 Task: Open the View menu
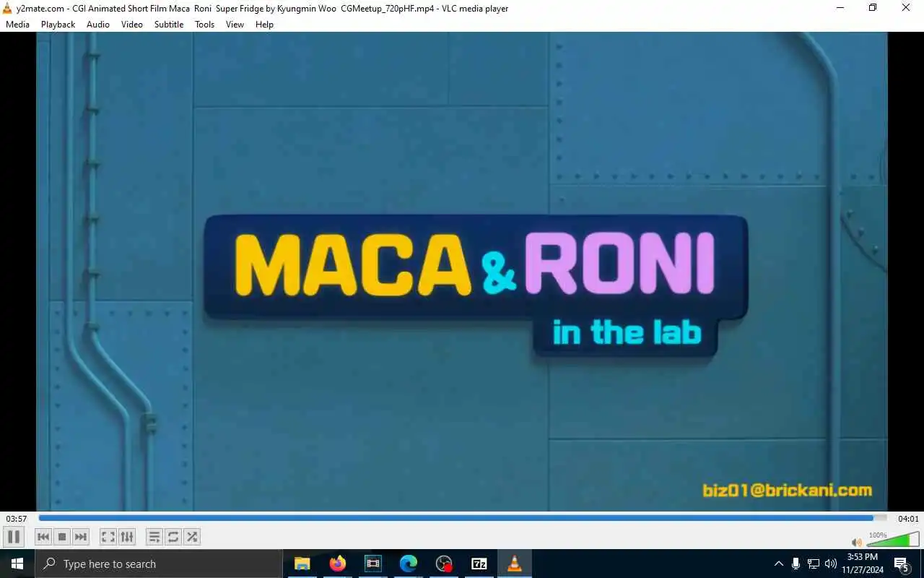click(x=235, y=25)
